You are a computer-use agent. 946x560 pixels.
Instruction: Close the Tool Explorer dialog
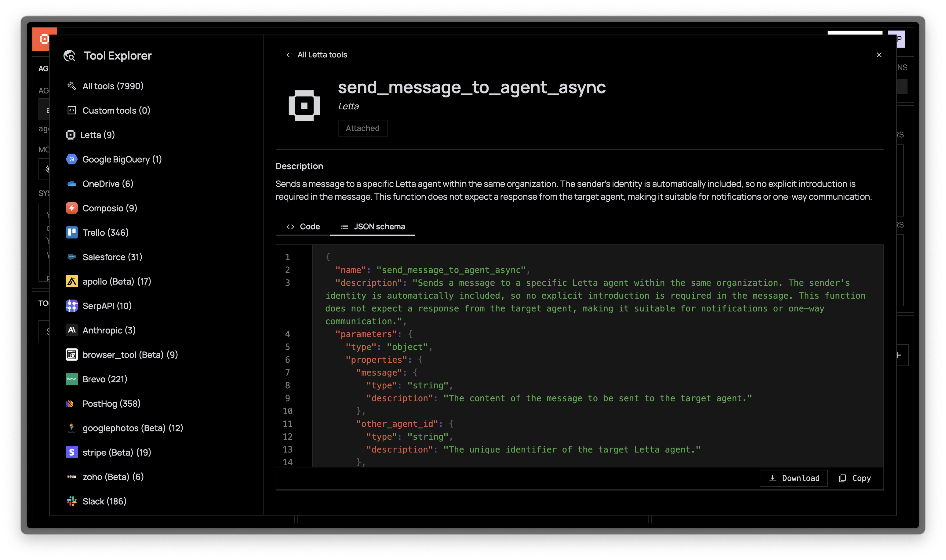[879, 55]
